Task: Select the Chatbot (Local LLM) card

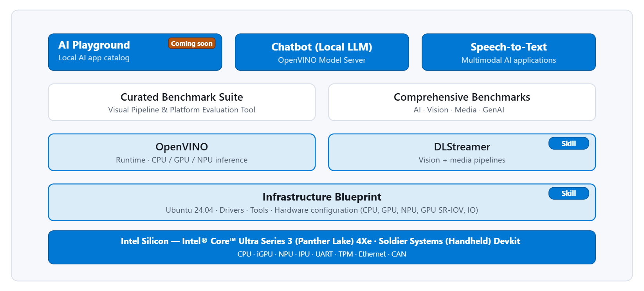Action: [x=322, y=52]
